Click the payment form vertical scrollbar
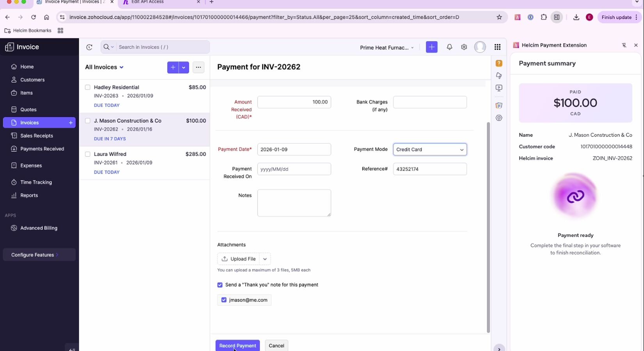Screen dimensions: 644x351 pyautogui.click(x=488, y=226)
